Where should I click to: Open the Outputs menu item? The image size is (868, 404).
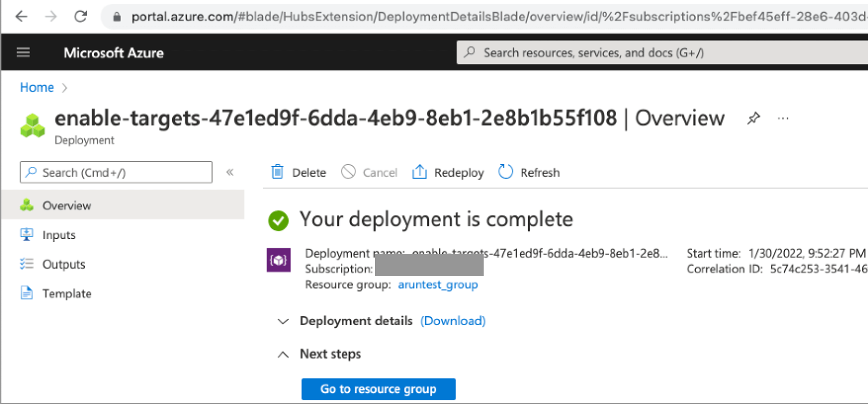(64, 264)
